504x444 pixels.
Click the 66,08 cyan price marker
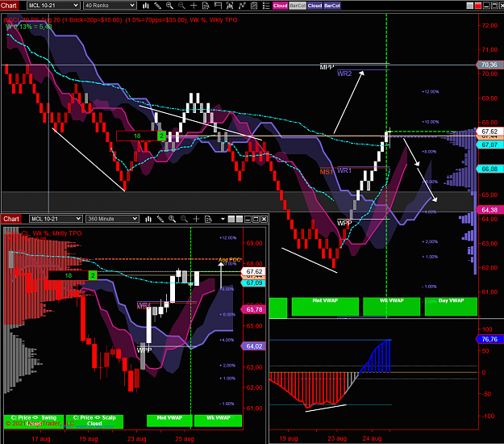coord(489,169)
